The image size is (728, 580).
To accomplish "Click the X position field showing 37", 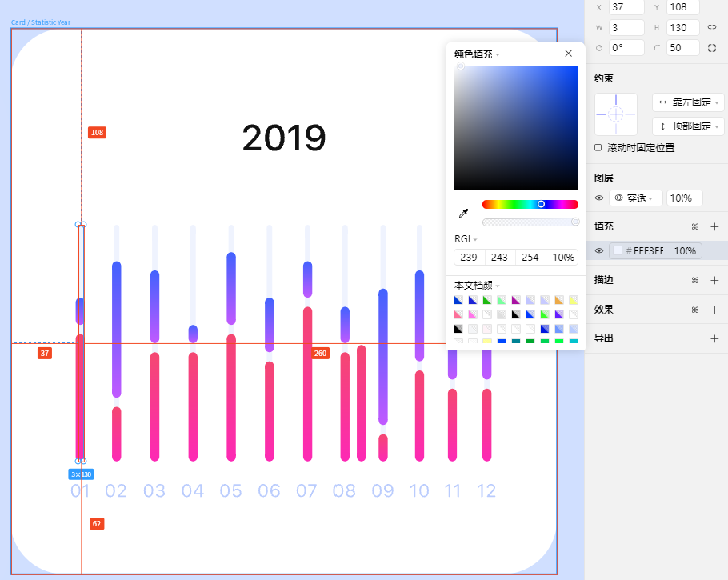I will [626, 7].
